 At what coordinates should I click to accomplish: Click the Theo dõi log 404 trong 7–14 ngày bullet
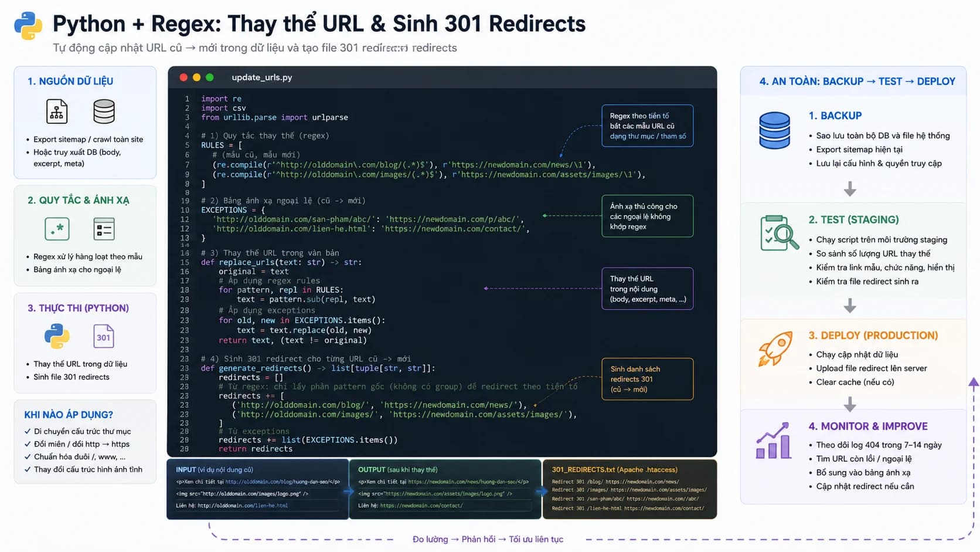click(879, 445)
